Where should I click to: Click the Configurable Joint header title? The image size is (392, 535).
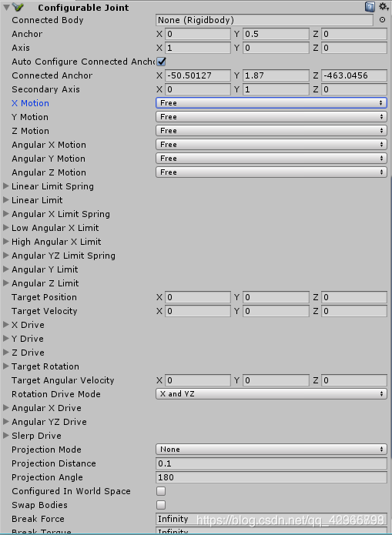83,8
